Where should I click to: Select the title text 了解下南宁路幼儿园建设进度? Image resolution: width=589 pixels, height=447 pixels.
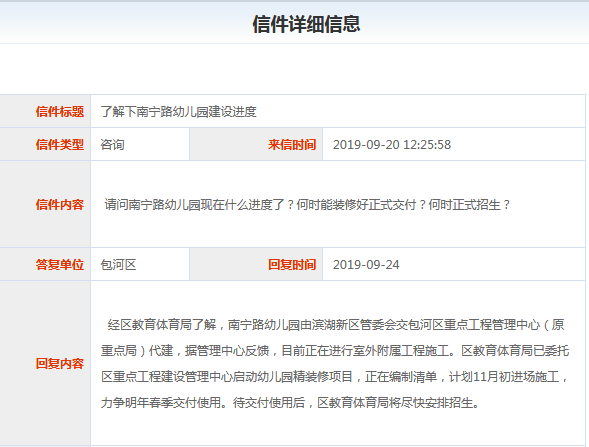(178, 112)
